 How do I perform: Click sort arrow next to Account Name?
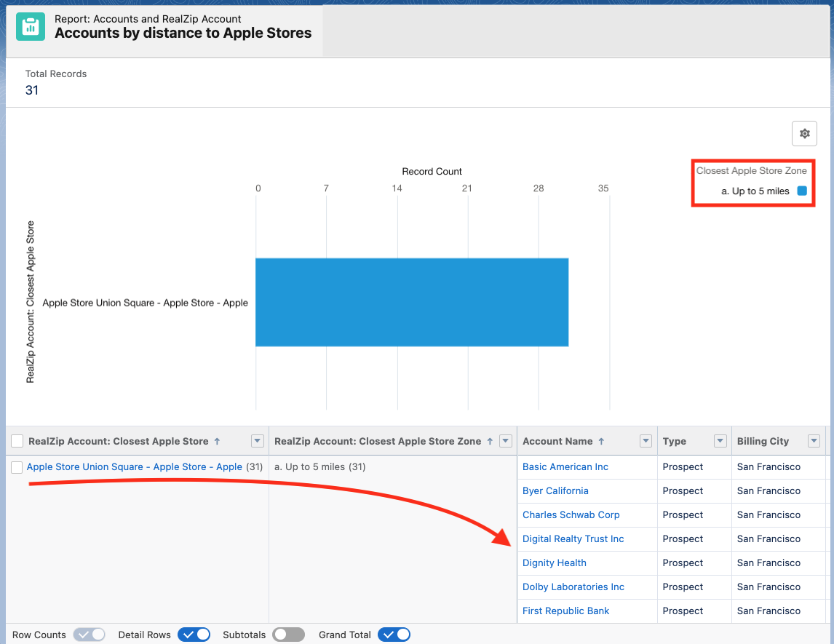tap(601, 442)
